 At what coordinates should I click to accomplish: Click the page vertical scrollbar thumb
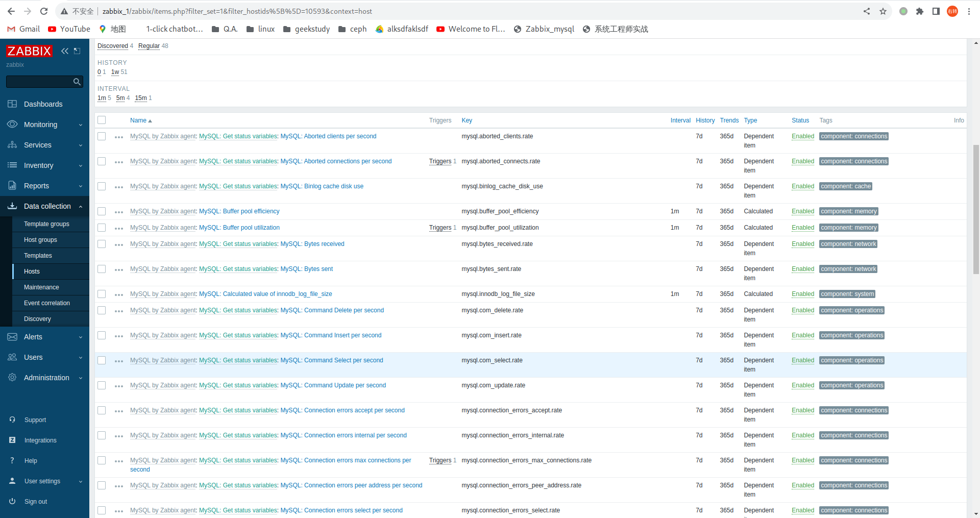click(976, 209)
